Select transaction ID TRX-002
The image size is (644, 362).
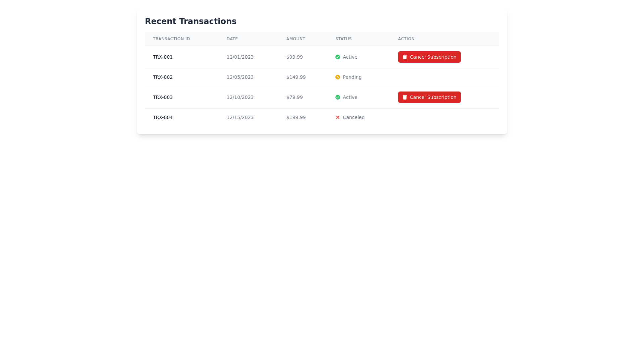tap(163, 77)
